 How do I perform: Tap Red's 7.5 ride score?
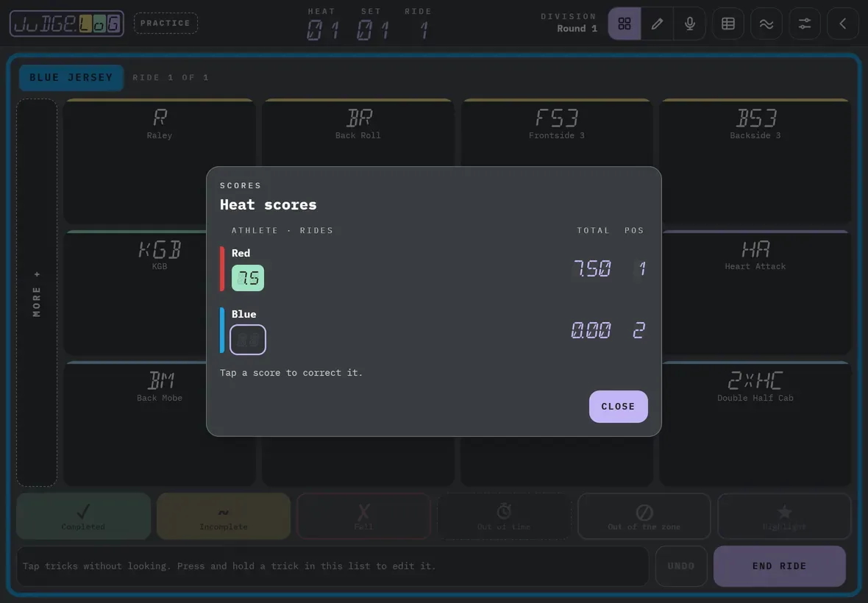[247, 278]
